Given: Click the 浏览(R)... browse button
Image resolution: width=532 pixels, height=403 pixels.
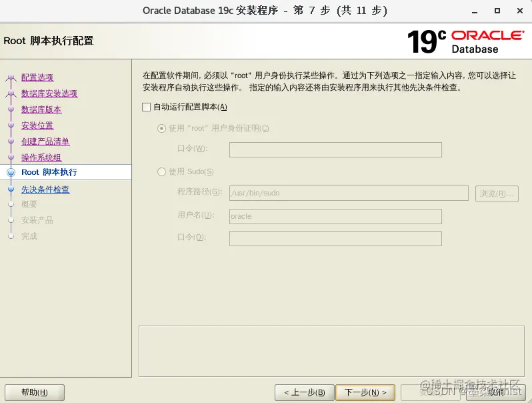Looking at the screenshot, I should (x=497, y=193).
